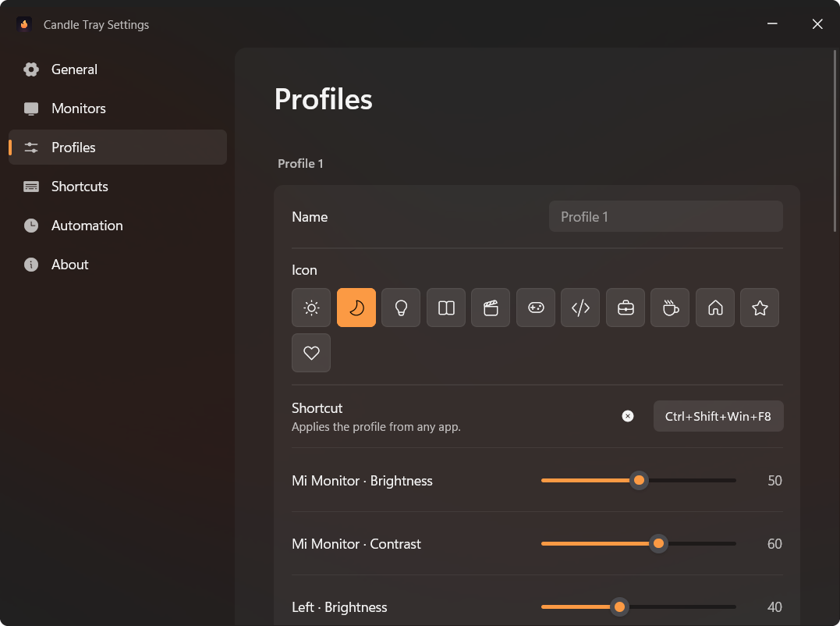Screen dimensions: 840x626
Task: Open the Shortcuts settings page
Action: [118, 187]
